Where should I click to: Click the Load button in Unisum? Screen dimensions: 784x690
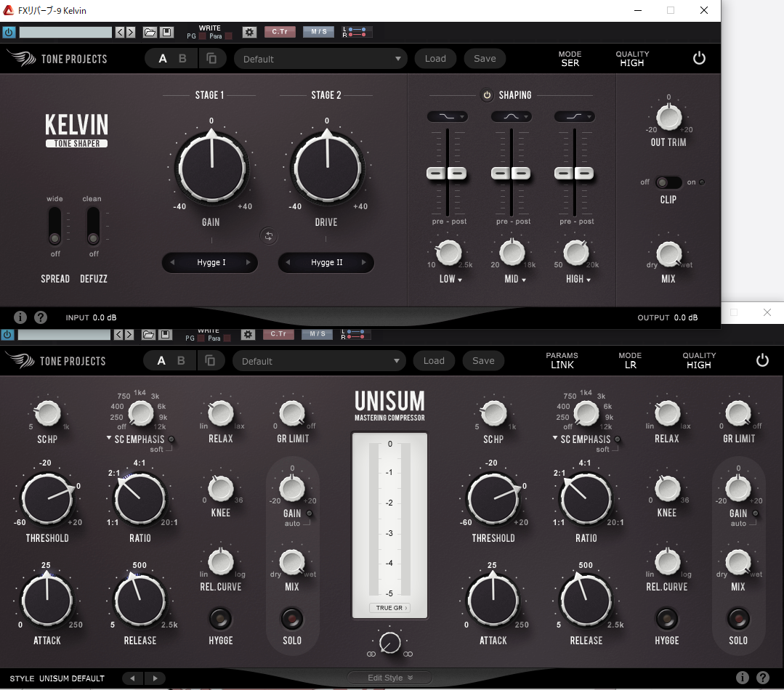click(x=434, y=361)
